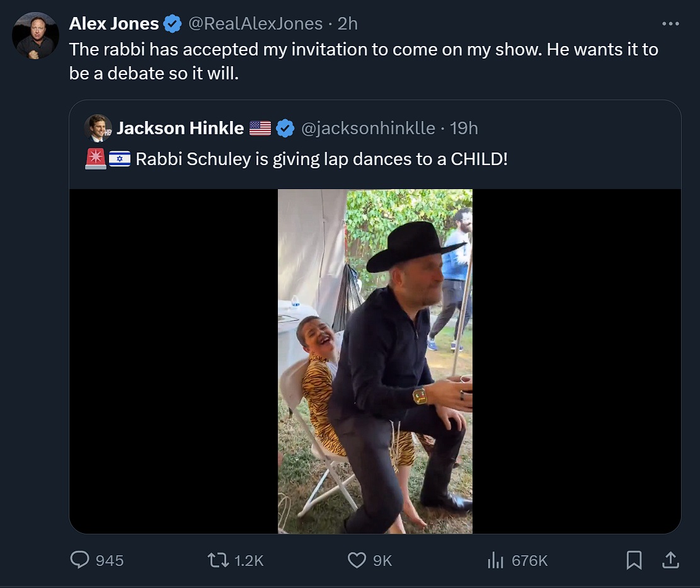Open the @jacksonhinklle handle
Screen dimensions: 700x588
coord(368,129)
